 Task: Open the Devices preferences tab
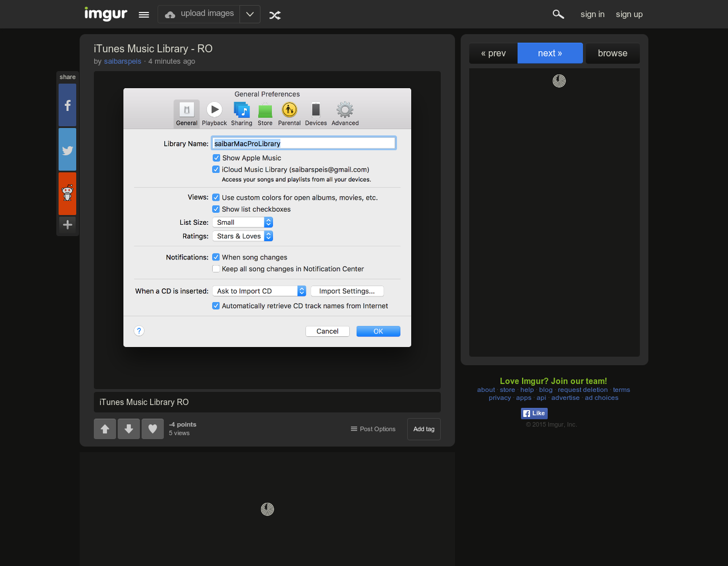(x=316, y=114)
